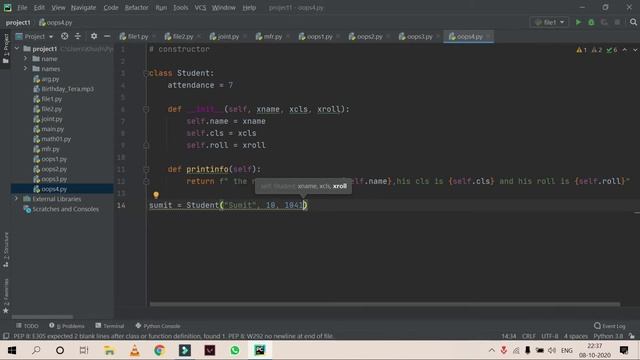Click the warning indicator in the editor corner
Viewport: 640px width, 360px height.
coord(582,50)
